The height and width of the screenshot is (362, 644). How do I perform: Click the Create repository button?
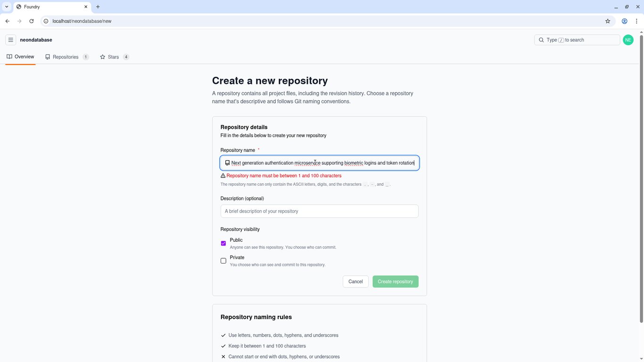pyautogui.click(x=395, y=281)
